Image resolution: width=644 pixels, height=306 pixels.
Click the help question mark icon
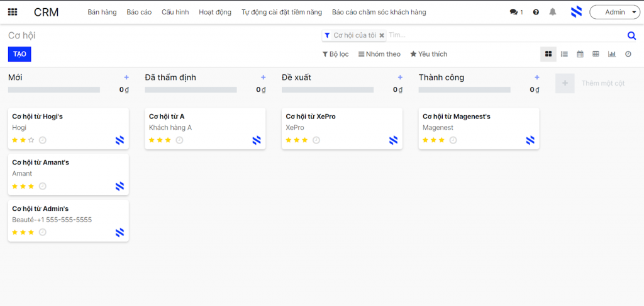pos(536,13)
